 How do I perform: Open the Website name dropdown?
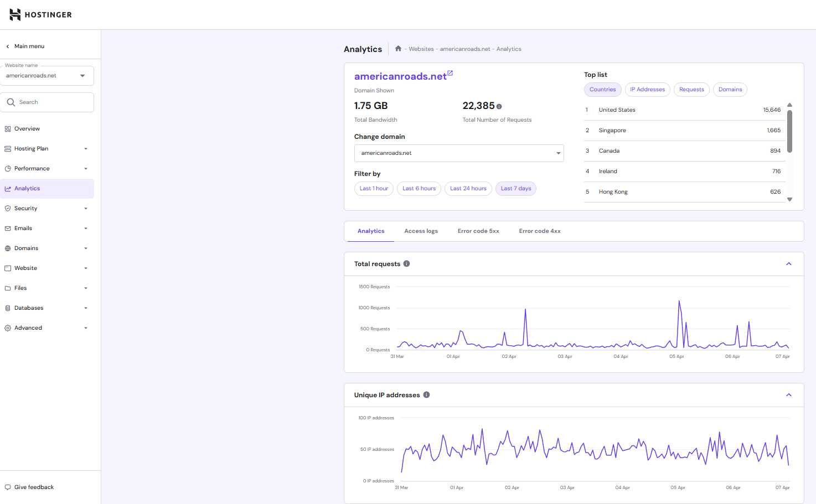tap(47, 76)
